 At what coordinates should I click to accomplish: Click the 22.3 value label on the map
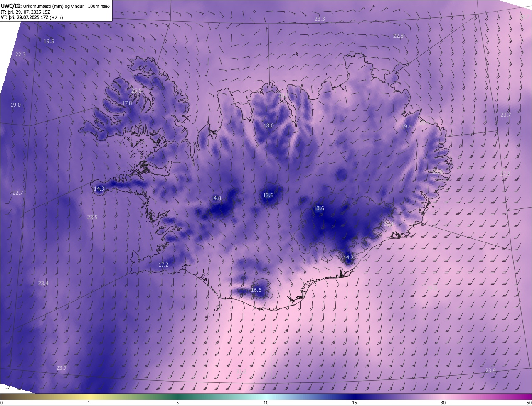pos(20,54)
